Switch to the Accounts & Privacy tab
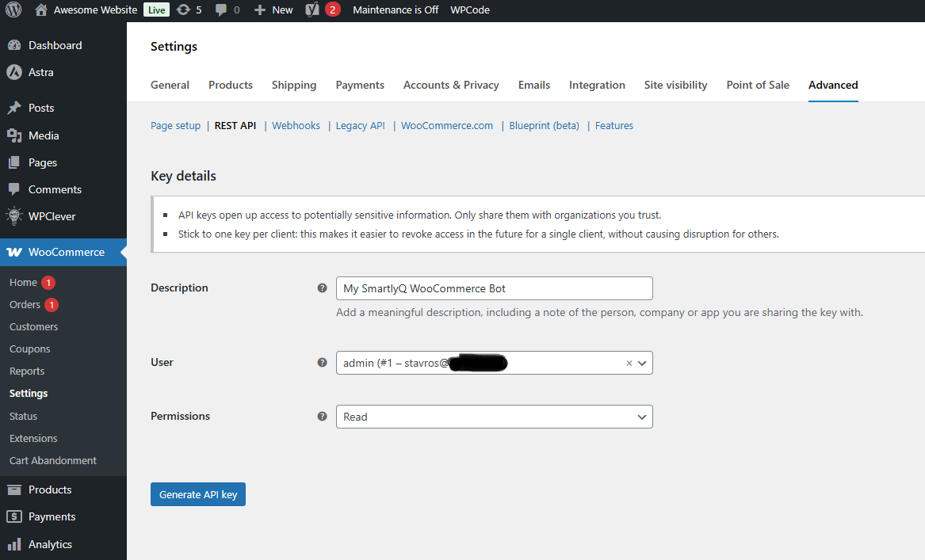Image resolution: width=925 pixels, height=560 pixels. (x=451, y=85)
